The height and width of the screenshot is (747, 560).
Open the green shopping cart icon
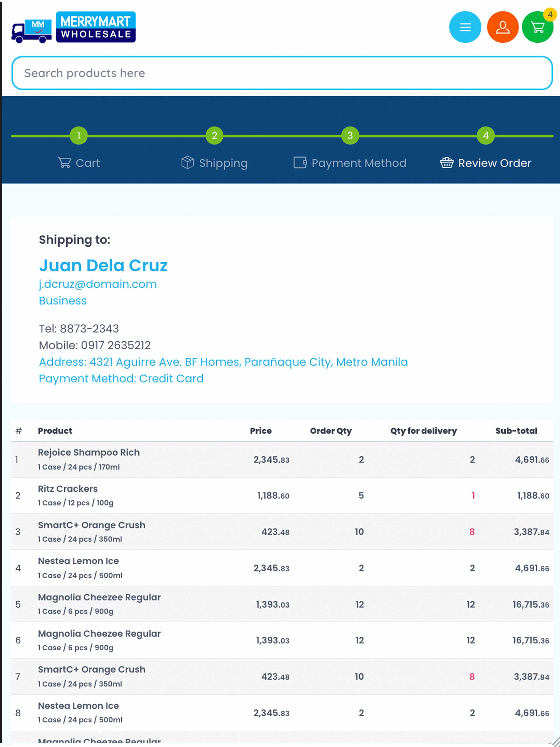click(x=537, y=27)
